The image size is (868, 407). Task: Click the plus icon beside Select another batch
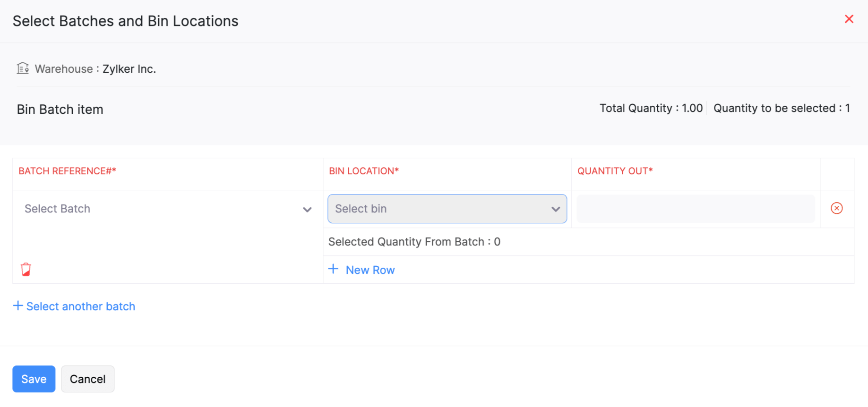[17, 305]
